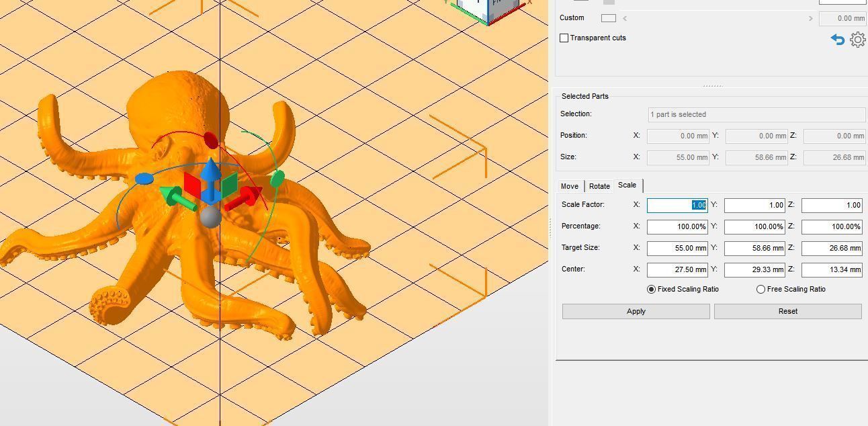Click the Selection field '1 part is selected'
Viewport: 868px width, 426px height.
click(x=756, y=114)
